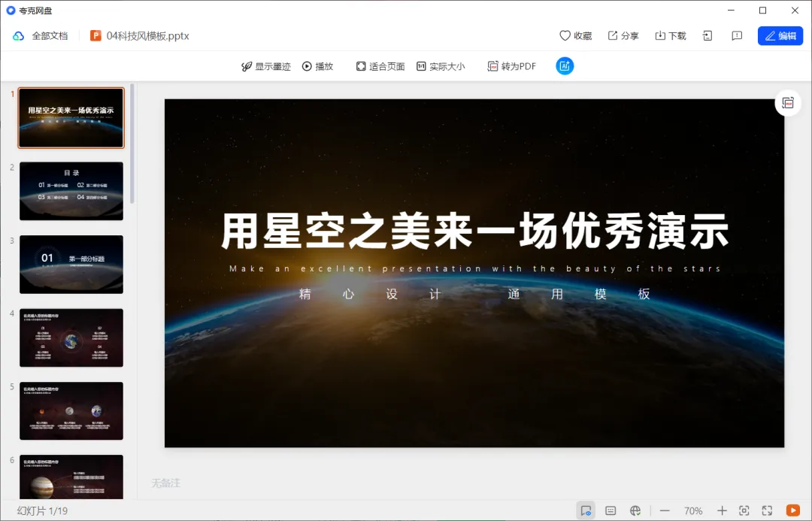
Task: Maximize the 夸克网盘 window
Action: [x=763, y=11]
